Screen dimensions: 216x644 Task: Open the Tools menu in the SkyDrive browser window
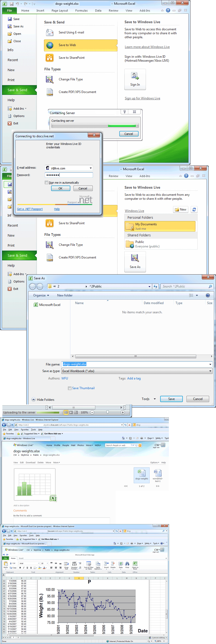(x=33, y=430)
